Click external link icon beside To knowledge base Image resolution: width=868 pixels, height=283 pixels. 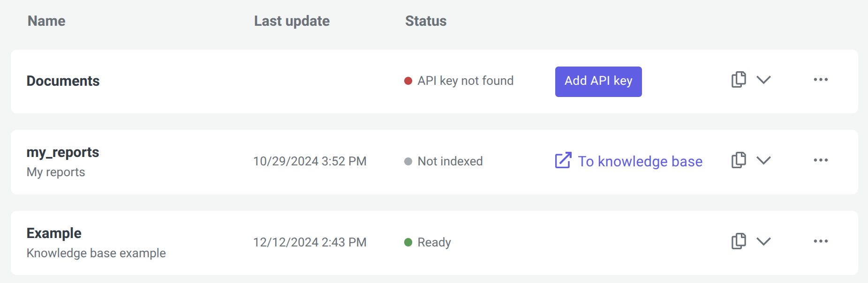click(x=563, y=160)
